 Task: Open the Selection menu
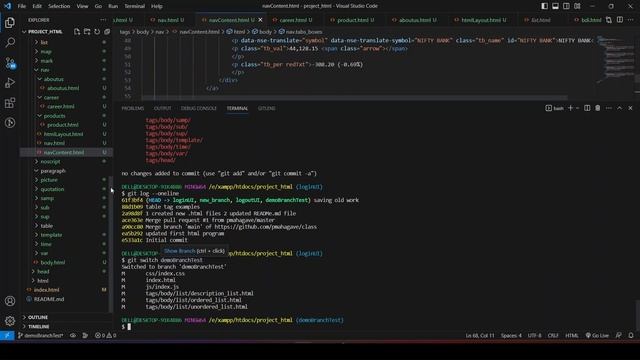(59, 6)
